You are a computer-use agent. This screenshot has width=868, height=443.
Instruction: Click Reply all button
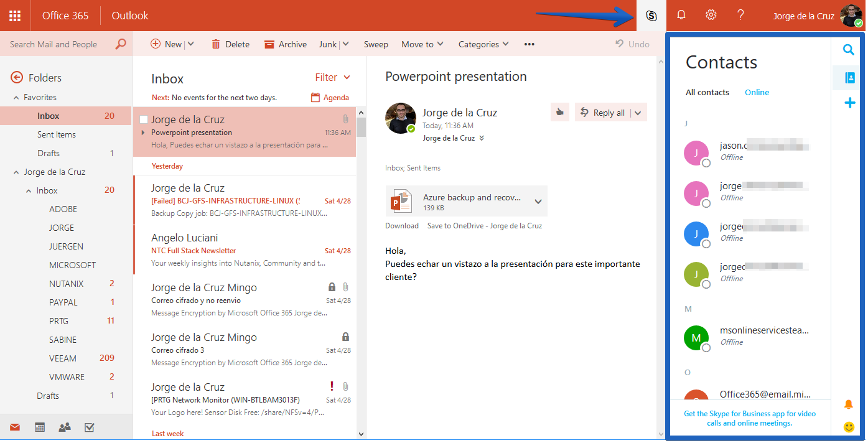[603, 113]
